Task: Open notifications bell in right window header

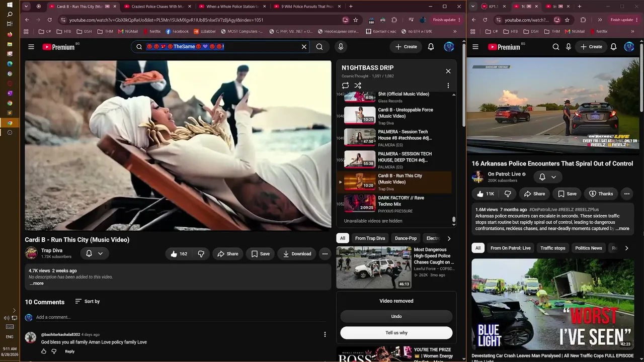Action: pos(613,47)
